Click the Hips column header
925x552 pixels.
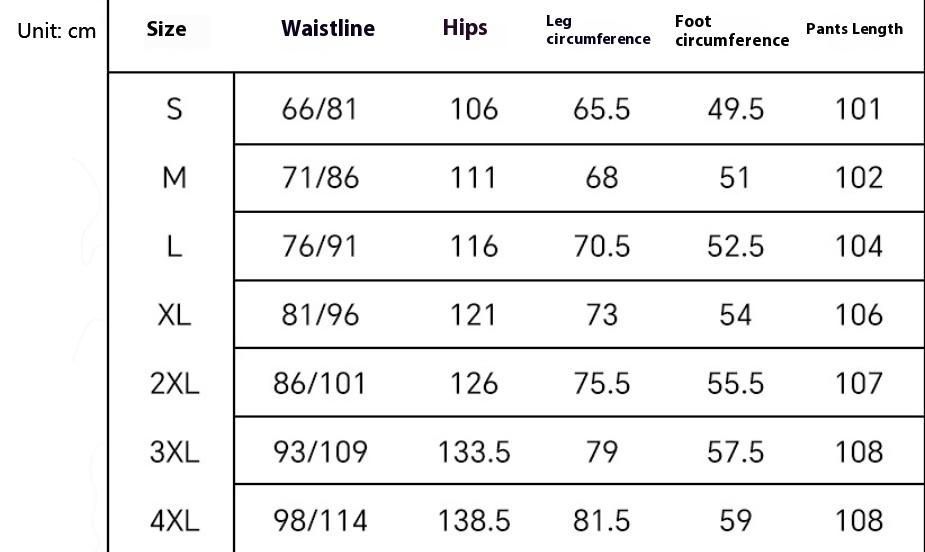(465, 28)
